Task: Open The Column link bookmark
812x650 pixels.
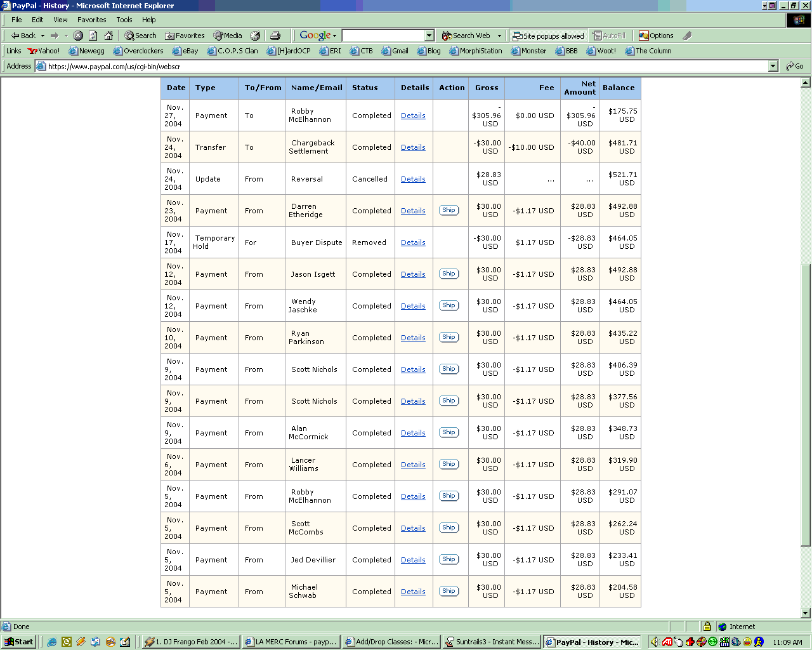Action: [648, 51]
